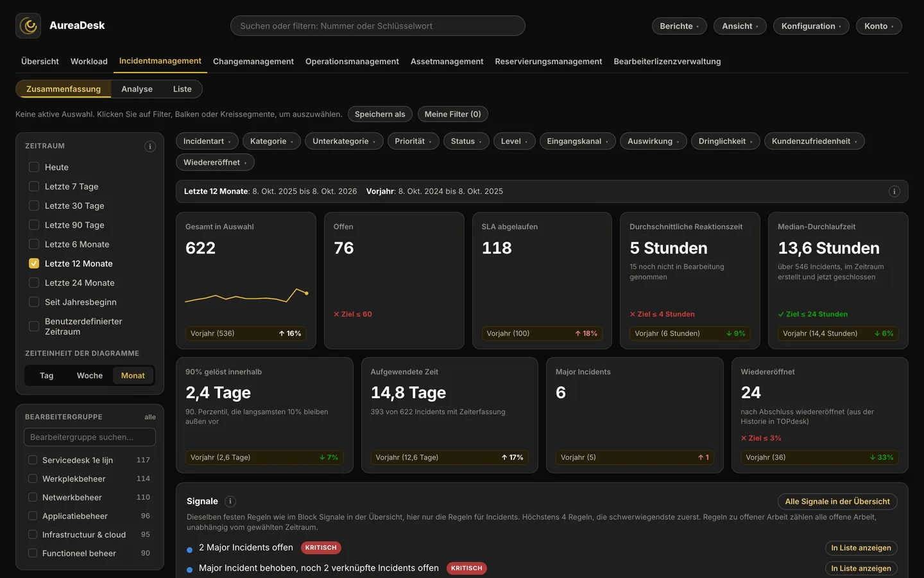Focus the main search and filter field
924x578 pixels.
[378, 26]
